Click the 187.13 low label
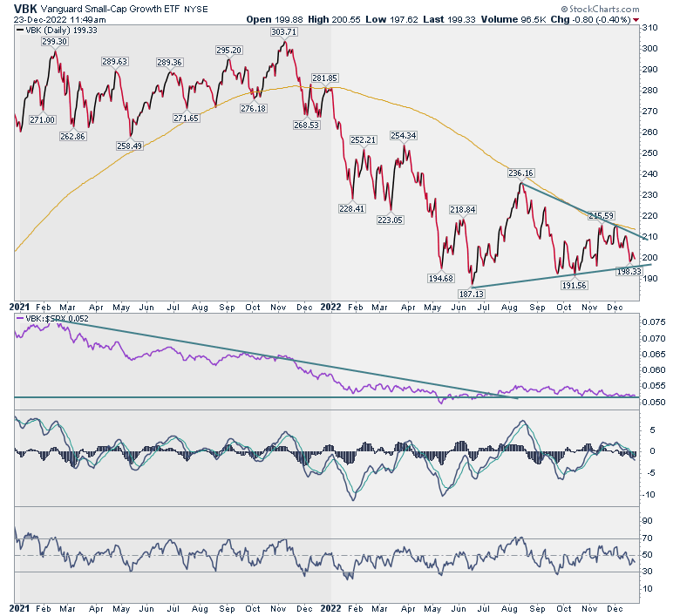Viewport: 680px width, 616px height. [x=472, y=294]
